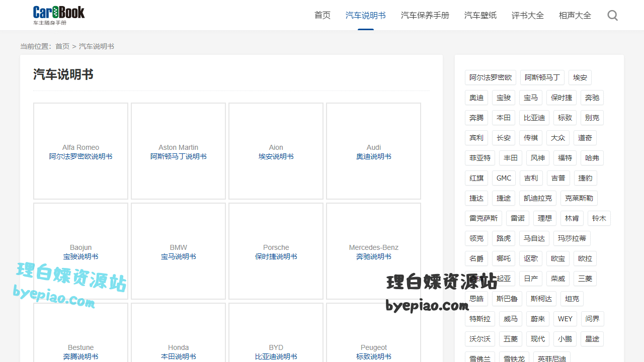Select the 标致 sidebar tag
644x362 pixels.
click(565, 118)
